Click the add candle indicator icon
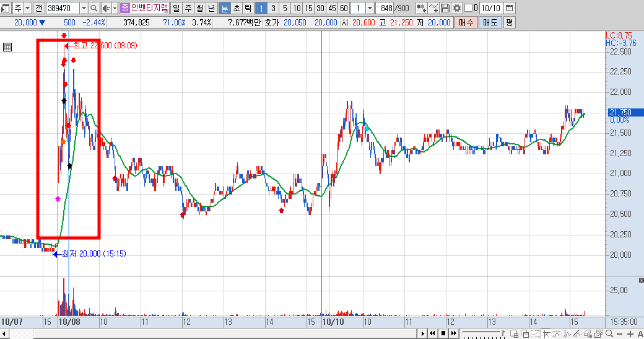This screenshot has height=339, width=644. [421, 8]
